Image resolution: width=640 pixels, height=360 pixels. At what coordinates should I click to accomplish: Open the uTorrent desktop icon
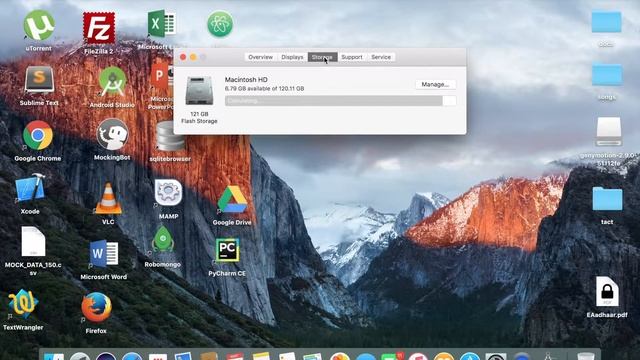point(39,26)
